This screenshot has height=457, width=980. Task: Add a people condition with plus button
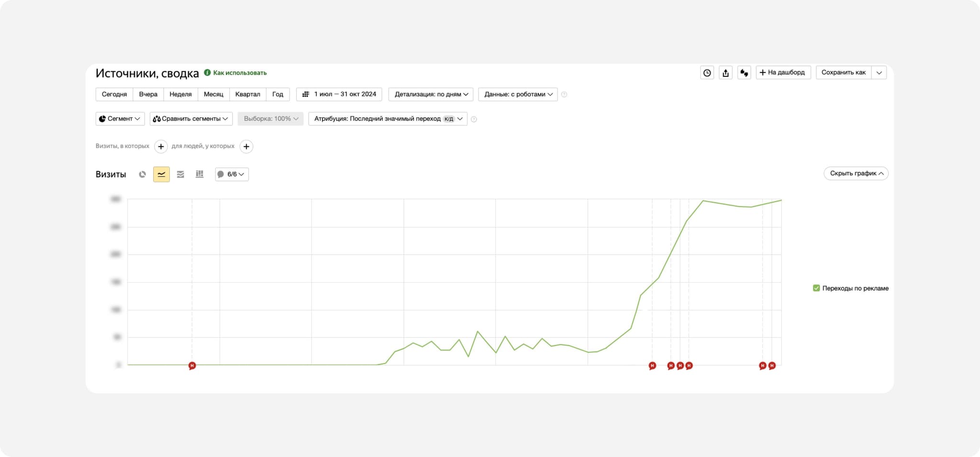point(246,147)
